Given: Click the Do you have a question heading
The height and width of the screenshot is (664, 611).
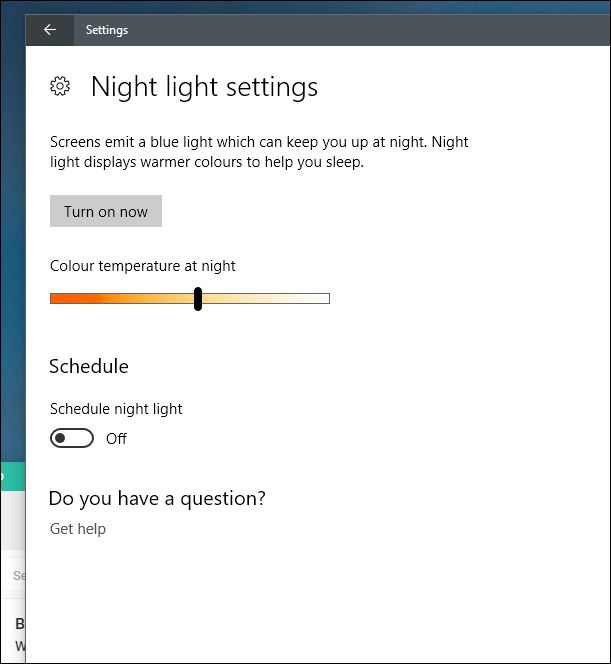Looking at the screenshot, I should pos(158,498).
